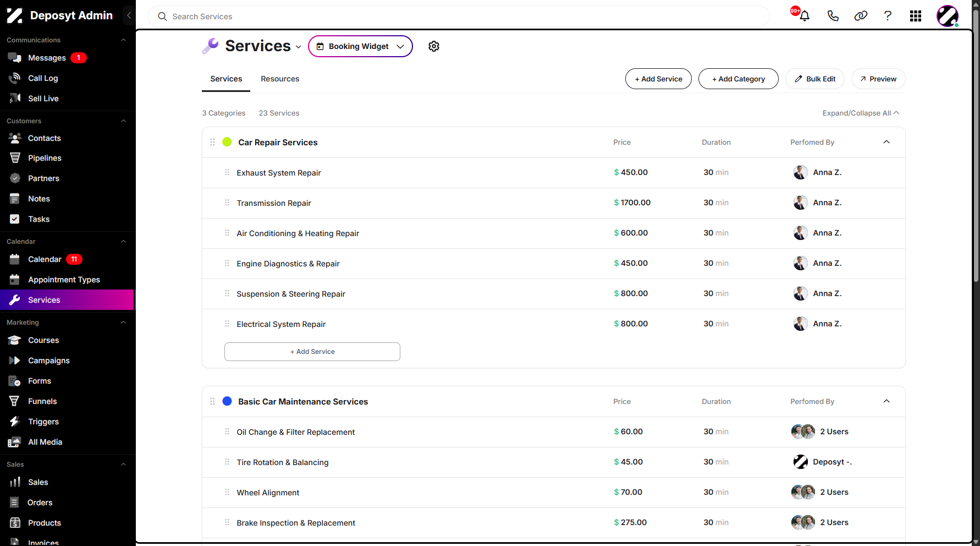Click the Triggers lightning icon
Viewport: 980px width, 546px height.
point(15,422)
